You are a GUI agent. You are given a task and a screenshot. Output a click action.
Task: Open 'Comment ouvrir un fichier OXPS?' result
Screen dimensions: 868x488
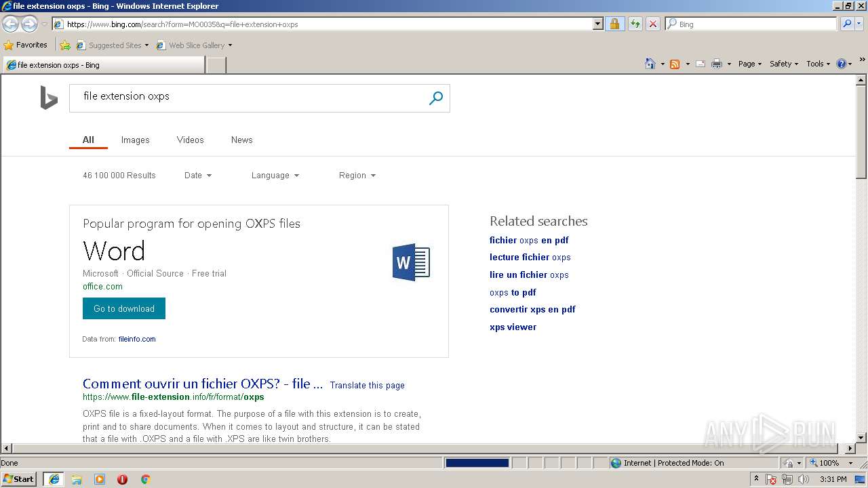pos(203,384)
